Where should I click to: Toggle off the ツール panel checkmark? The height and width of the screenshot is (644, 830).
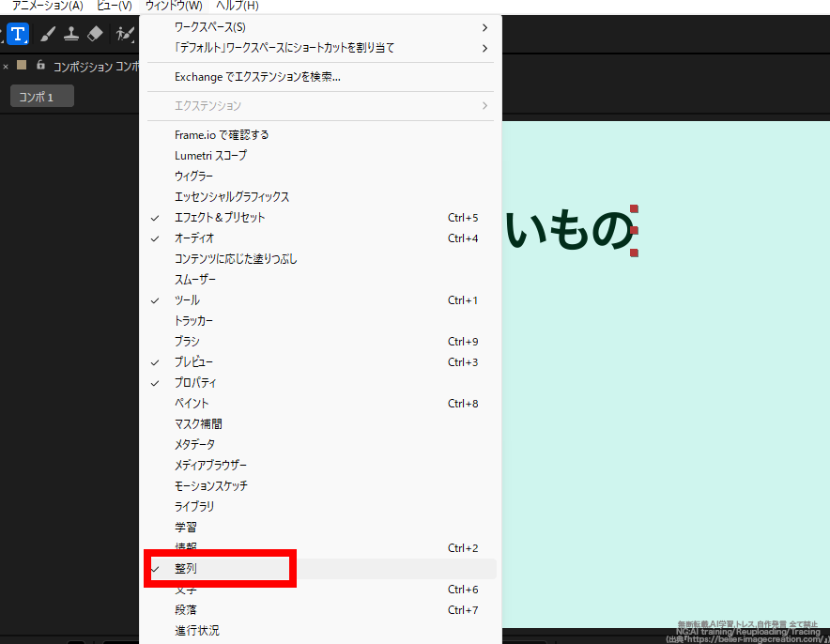(185, 299)
